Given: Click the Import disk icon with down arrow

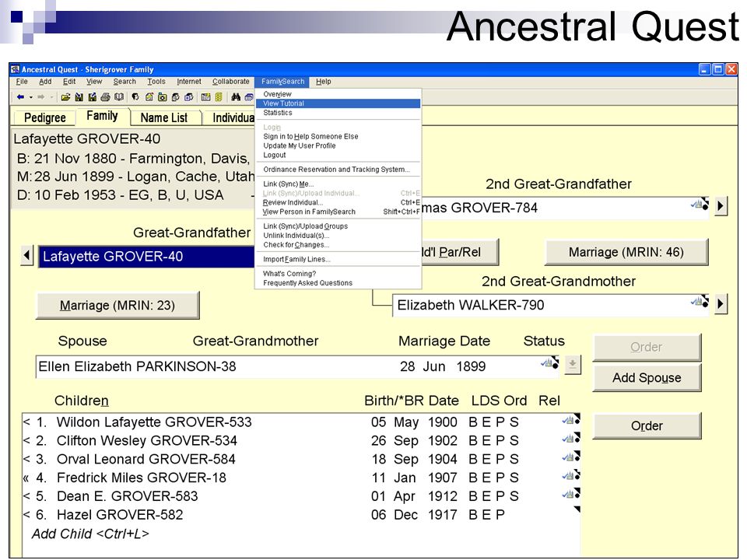Looking at the screenshot, I should click(x=79, y=97).
